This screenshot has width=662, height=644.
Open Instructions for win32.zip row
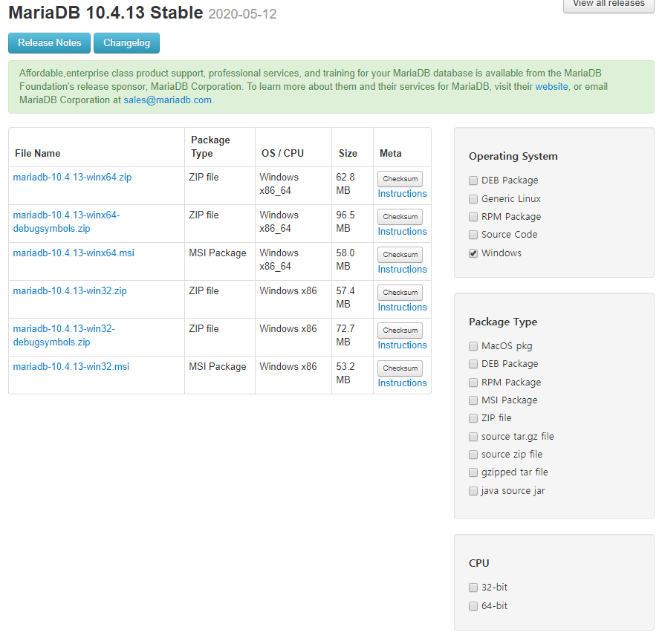pos(403,308)
